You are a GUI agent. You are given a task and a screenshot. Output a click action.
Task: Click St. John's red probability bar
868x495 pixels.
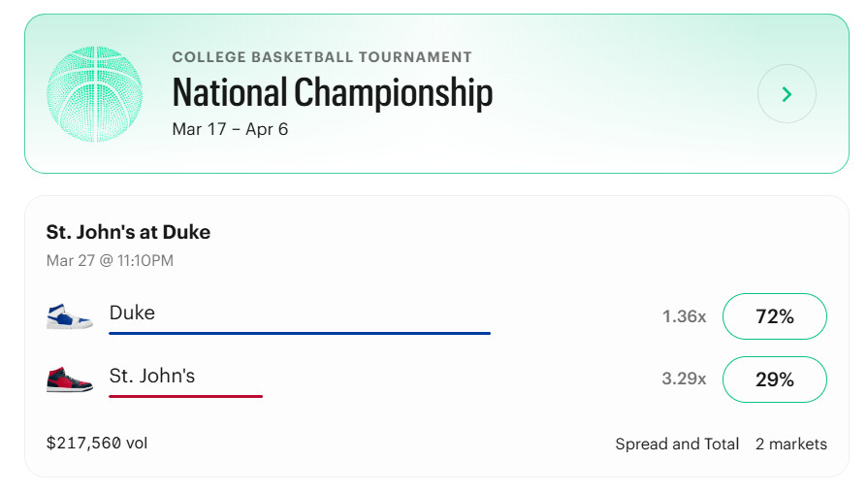pos(185,395)
